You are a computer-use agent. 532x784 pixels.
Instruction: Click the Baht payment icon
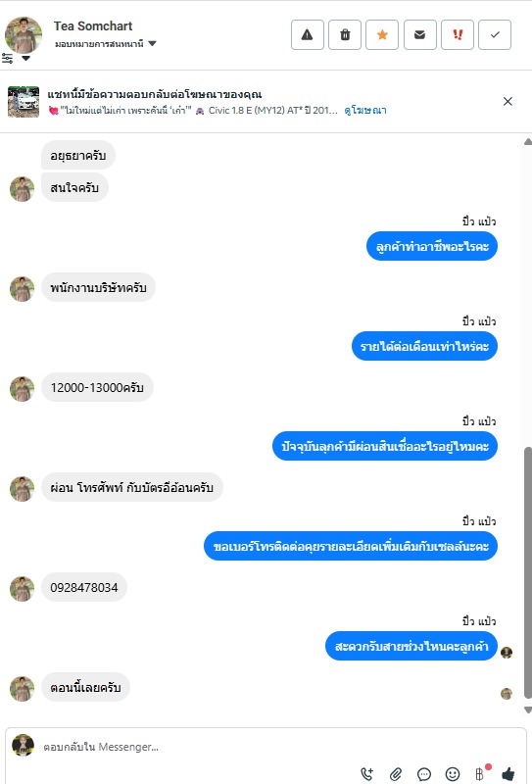[x=480, y=774]
